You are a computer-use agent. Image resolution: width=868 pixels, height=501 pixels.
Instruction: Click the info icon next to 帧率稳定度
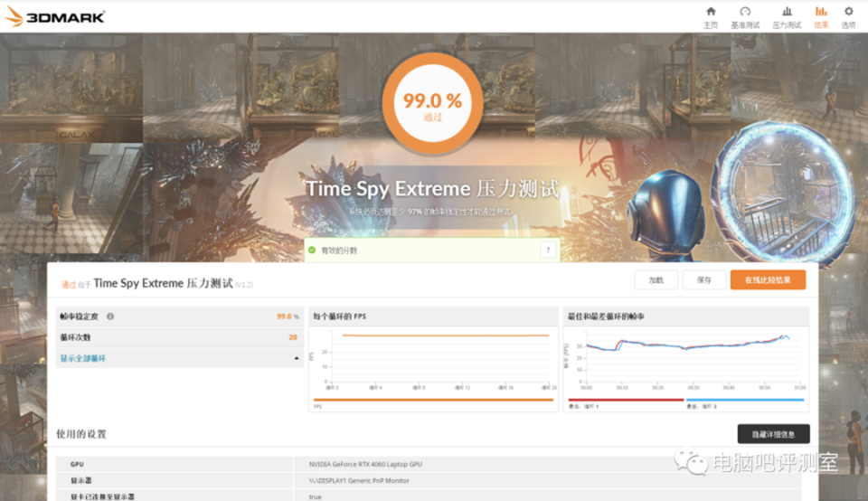point(110,317)
